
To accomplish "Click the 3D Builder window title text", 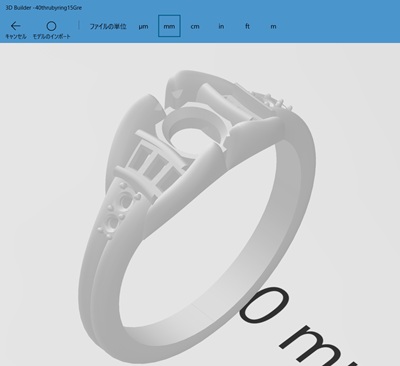I will [43, 7].
